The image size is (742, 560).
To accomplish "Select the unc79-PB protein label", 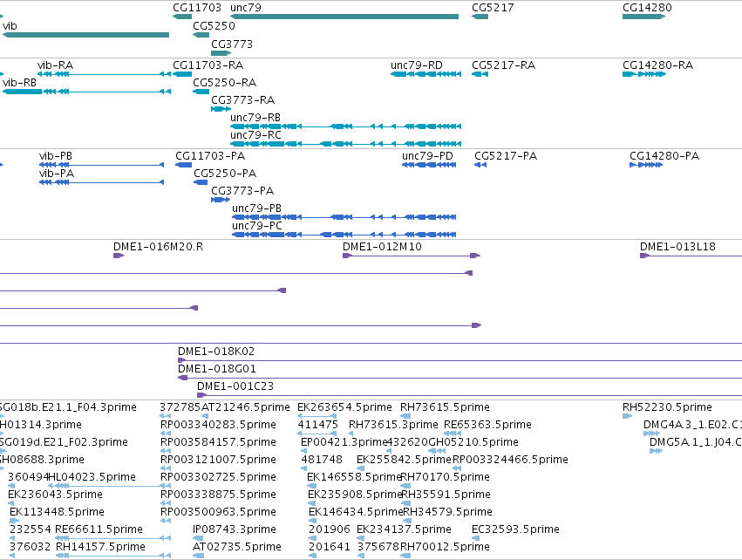I will pyautogui.click(x=256, y=208).
